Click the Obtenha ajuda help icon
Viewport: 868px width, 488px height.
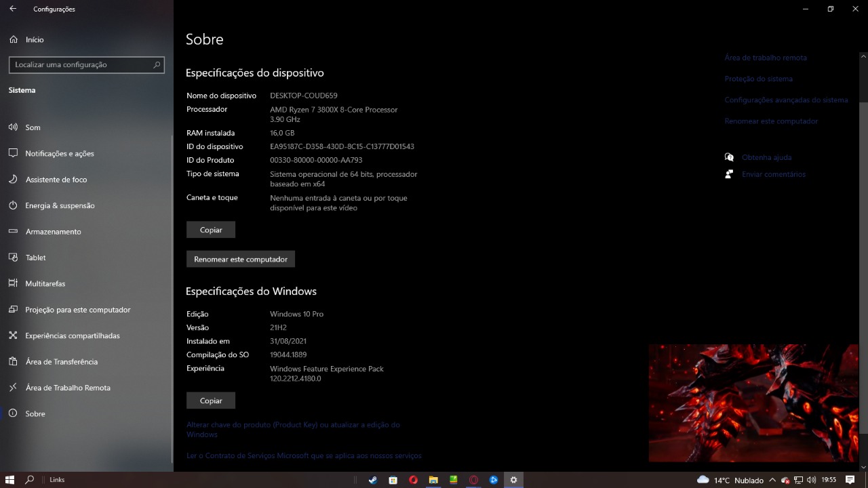coord(729,157)
